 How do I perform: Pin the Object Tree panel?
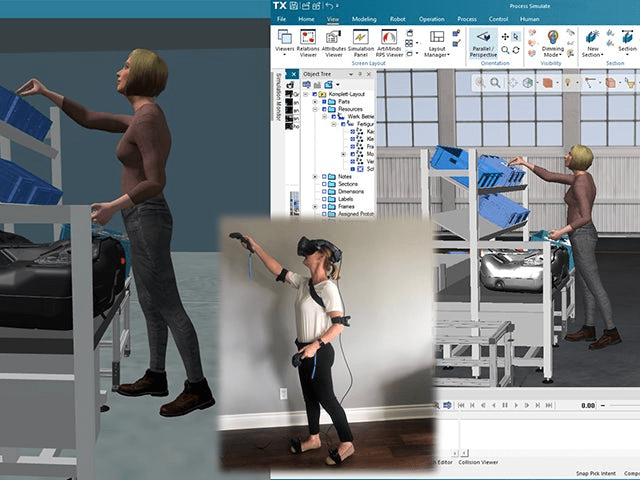coord(360,74)
